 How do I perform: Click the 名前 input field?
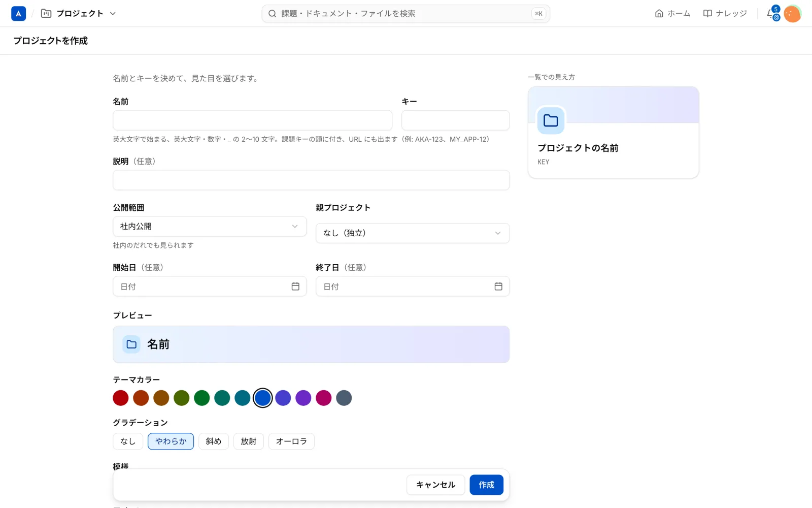point(252,120)
